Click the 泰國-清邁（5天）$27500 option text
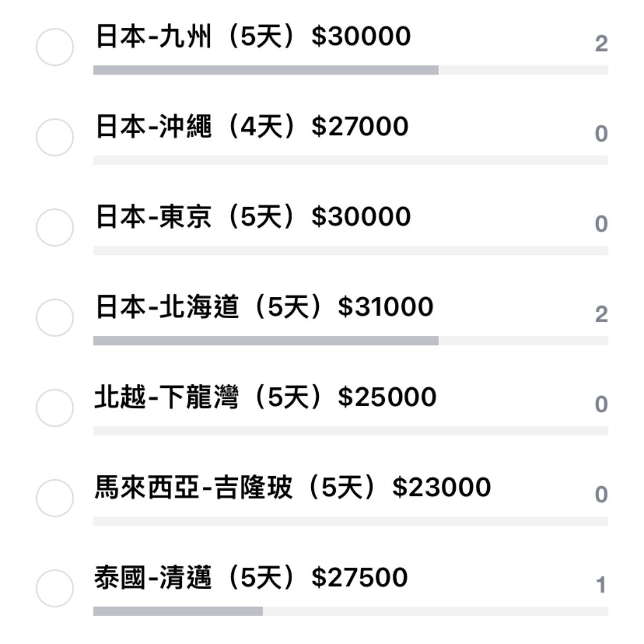 click(x=251, y=577)
